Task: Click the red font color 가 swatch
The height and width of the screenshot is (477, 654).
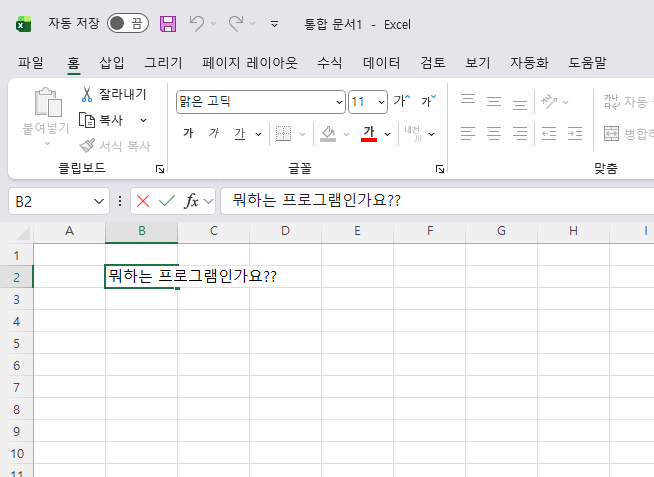Action: 369,133
